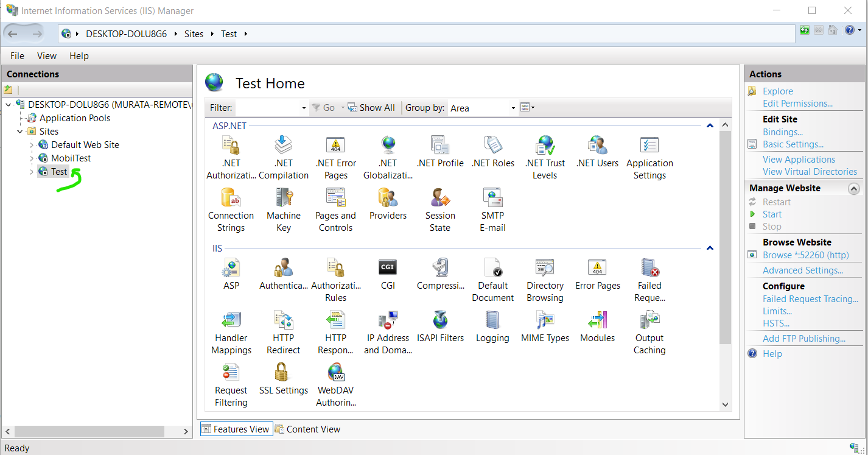
Task: Open Application Settings feature
Action: 649,158
